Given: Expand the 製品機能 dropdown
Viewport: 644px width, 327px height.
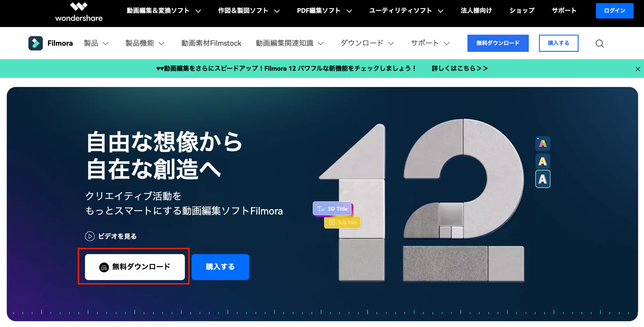Looking at the screenshot, I should pyautogui.click(x=145, y=43).
